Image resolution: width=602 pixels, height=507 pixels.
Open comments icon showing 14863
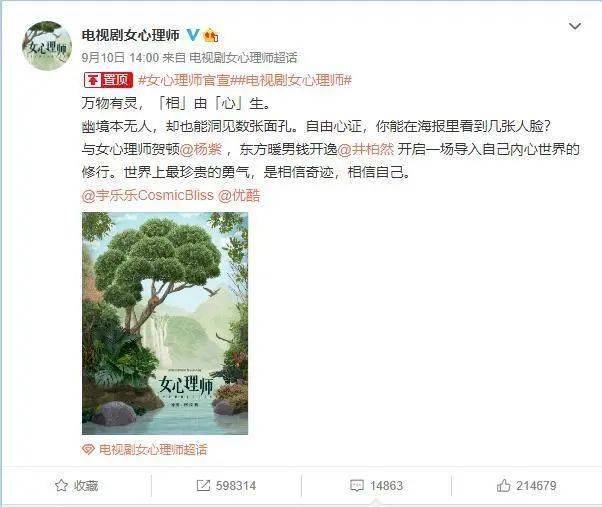(x=356, y=486)
